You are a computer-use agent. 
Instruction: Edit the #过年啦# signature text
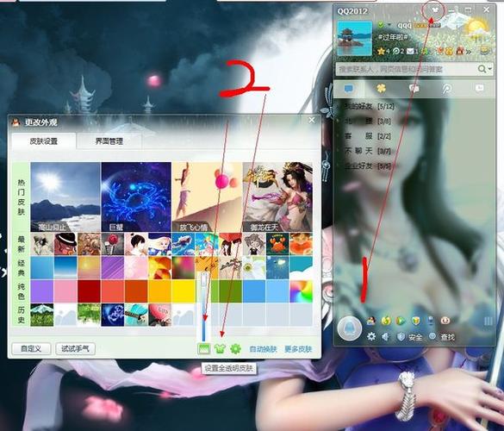coord(394,37)
